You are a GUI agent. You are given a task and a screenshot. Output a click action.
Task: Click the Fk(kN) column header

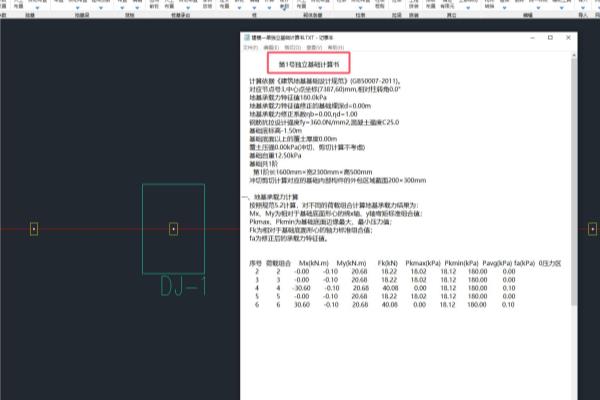(388, 263)
